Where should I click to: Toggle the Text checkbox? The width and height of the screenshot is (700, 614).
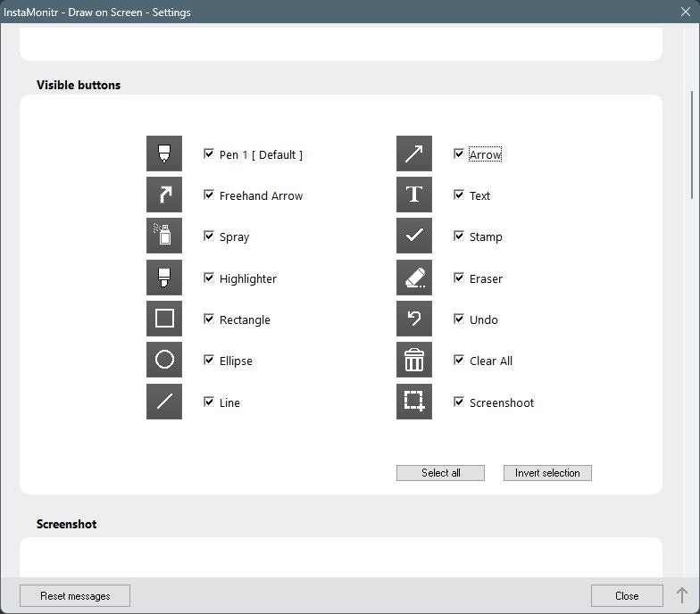point(459,195)
